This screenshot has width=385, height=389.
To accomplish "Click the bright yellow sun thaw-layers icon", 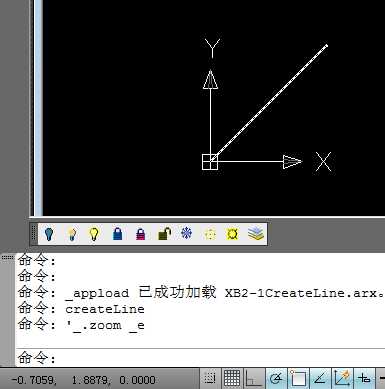I will pyautogui.click(x=232, y=234).
